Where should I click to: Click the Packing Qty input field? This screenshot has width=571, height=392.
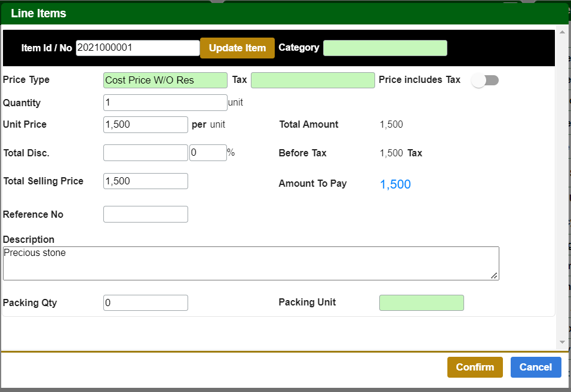pos(145,303)
